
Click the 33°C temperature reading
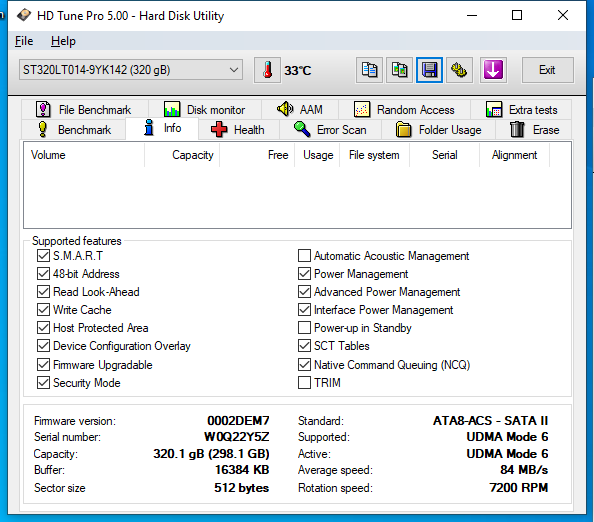pyautogui.click(x=298, y=70)
